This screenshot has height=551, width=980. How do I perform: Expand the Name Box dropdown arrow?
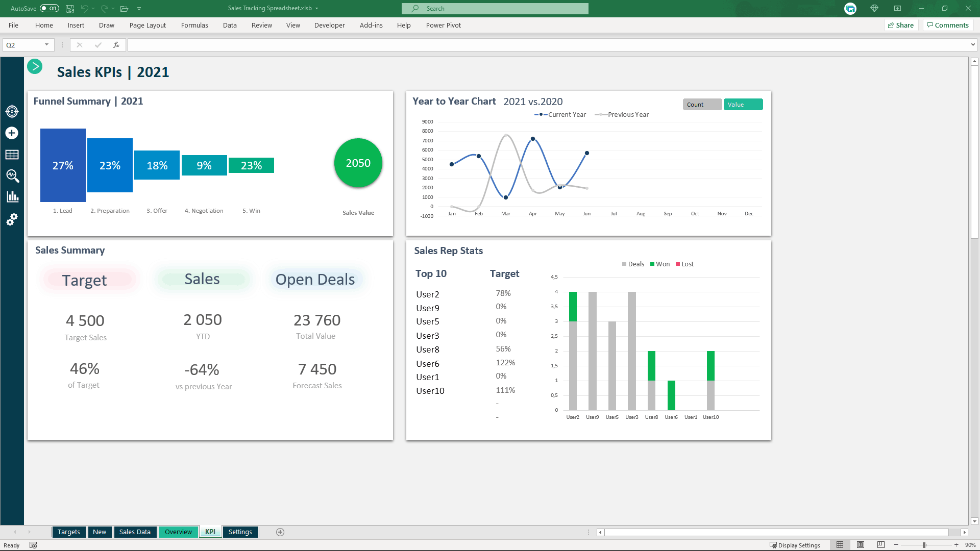(46, 45)
